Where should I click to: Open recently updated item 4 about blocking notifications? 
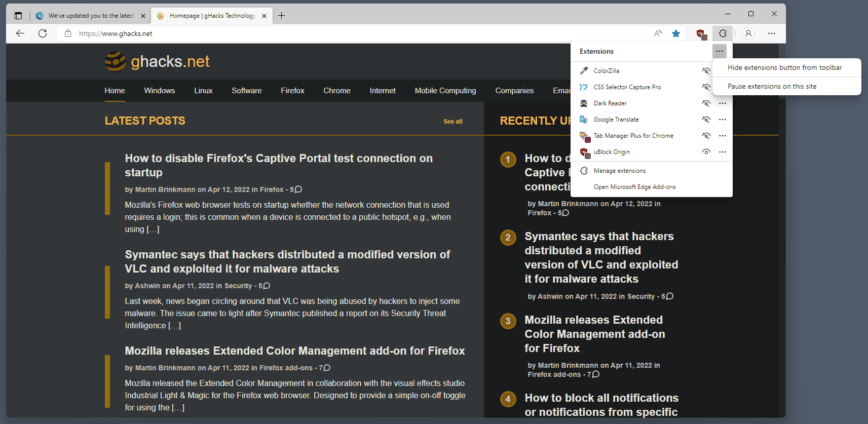pyautogui.click(x=601, y=405)
